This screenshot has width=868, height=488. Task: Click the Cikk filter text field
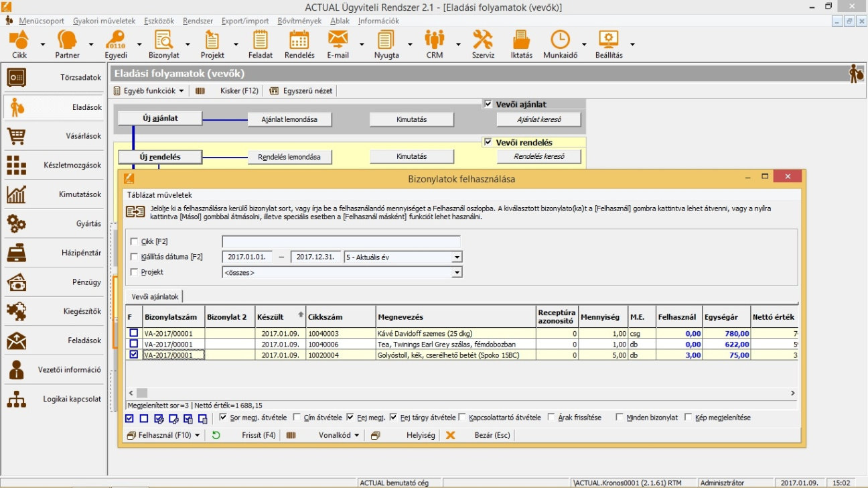[341, 241]
